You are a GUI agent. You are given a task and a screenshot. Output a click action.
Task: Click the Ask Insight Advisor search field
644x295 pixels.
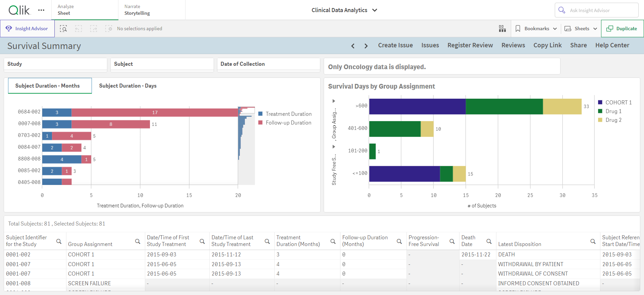597,10
